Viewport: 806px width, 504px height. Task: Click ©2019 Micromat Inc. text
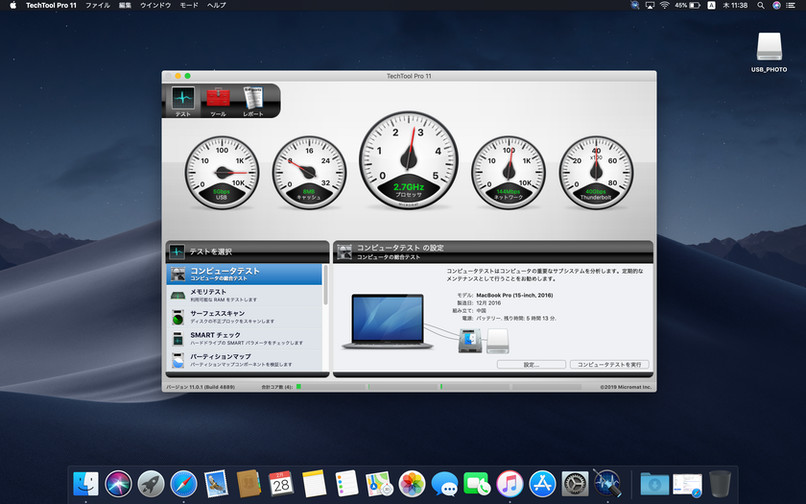[x=626, y=387]
